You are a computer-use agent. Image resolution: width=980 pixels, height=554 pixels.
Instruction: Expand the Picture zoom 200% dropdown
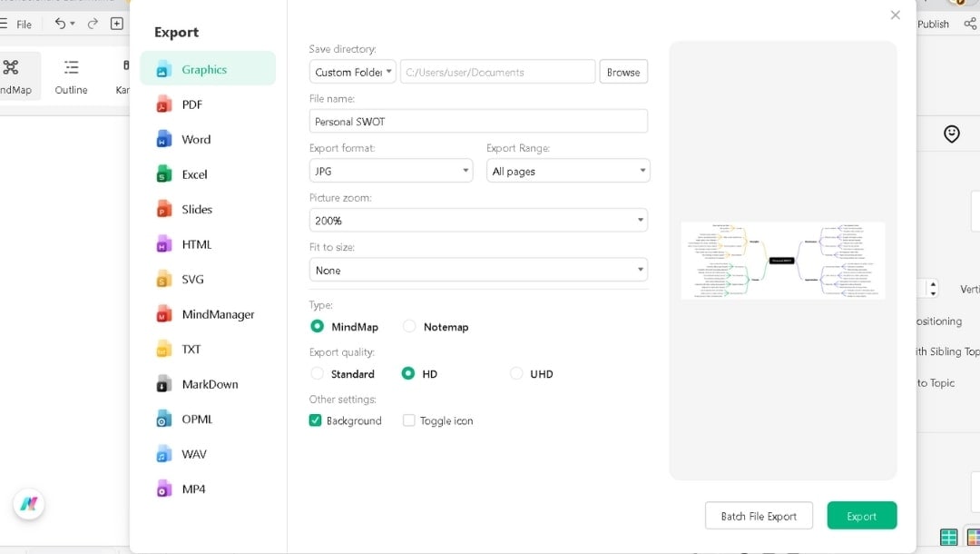[478, 221]
